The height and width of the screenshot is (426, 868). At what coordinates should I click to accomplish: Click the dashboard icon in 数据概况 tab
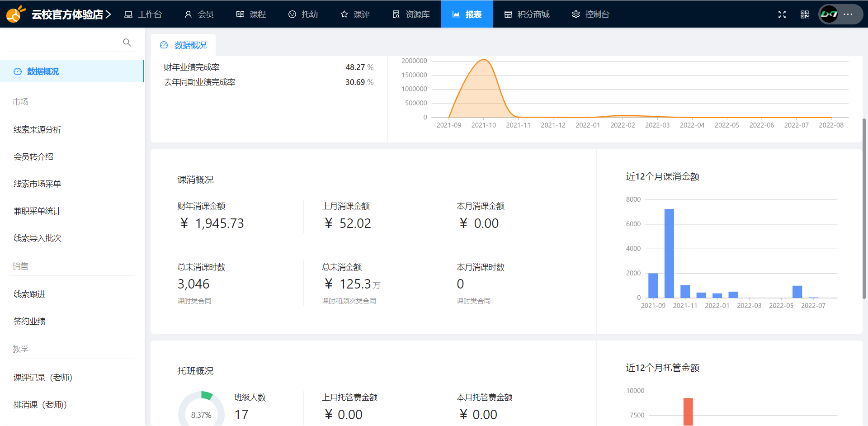click(164, 45)
